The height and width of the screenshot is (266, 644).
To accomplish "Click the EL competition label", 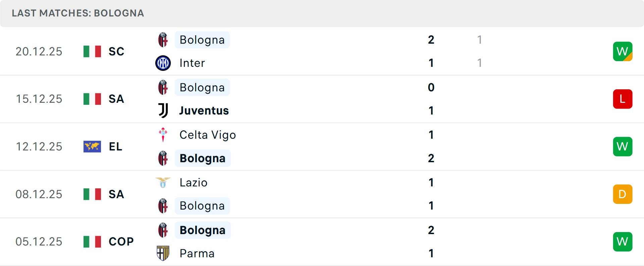I will (115, 146).
